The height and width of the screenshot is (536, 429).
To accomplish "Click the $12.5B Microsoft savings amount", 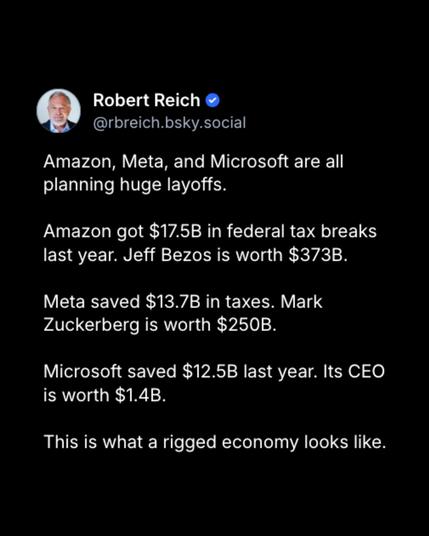I will point(210,372).
